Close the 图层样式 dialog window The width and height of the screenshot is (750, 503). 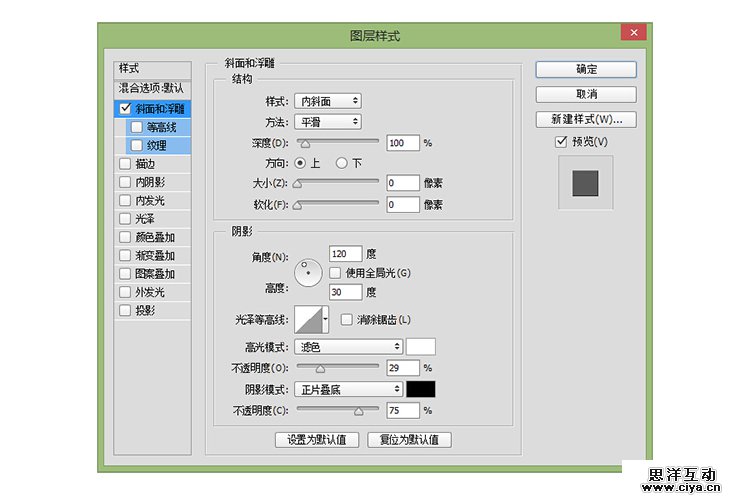[632, 33]
